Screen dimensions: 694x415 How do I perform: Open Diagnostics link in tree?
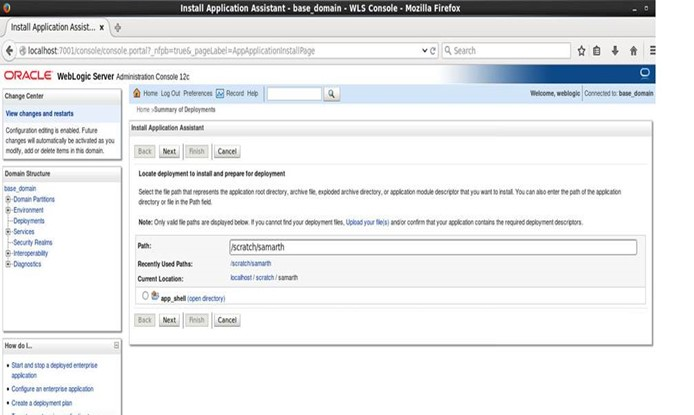coord(27,264)
